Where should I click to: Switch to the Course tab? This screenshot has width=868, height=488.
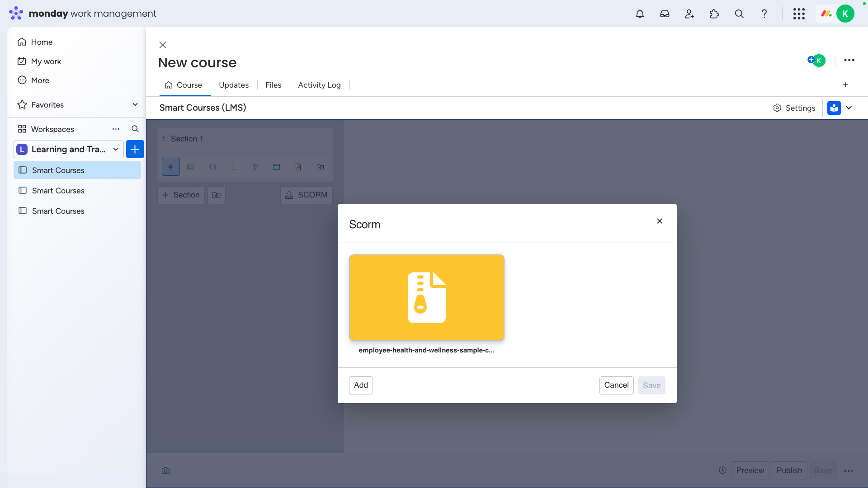point(184,85)
